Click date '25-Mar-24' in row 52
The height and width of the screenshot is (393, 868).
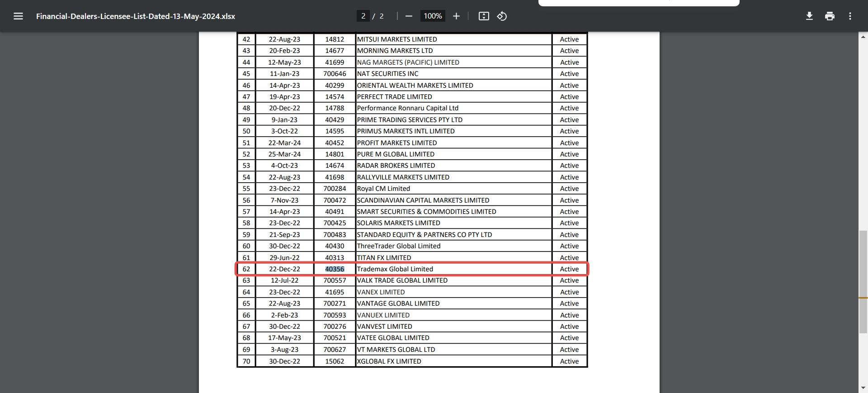pyautogui.click(x=284, y=154)
